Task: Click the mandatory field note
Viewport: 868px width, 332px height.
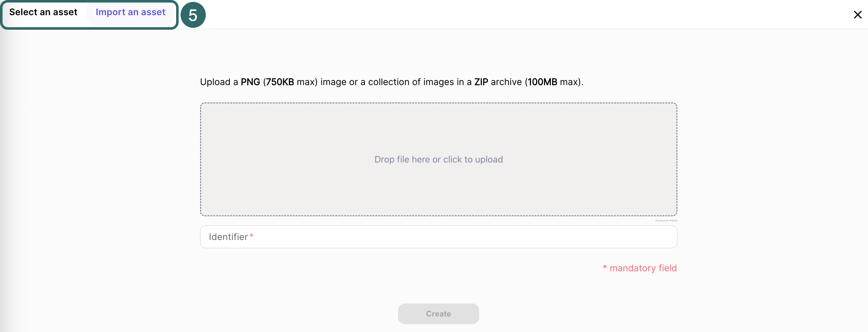Action: (x=643, y=268)
